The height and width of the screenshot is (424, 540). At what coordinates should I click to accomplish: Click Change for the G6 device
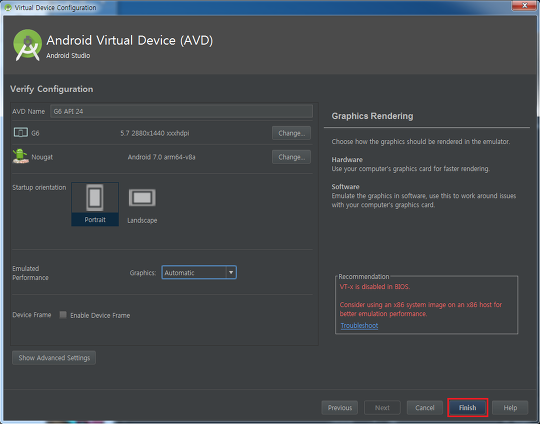click(x=291, y=133)
